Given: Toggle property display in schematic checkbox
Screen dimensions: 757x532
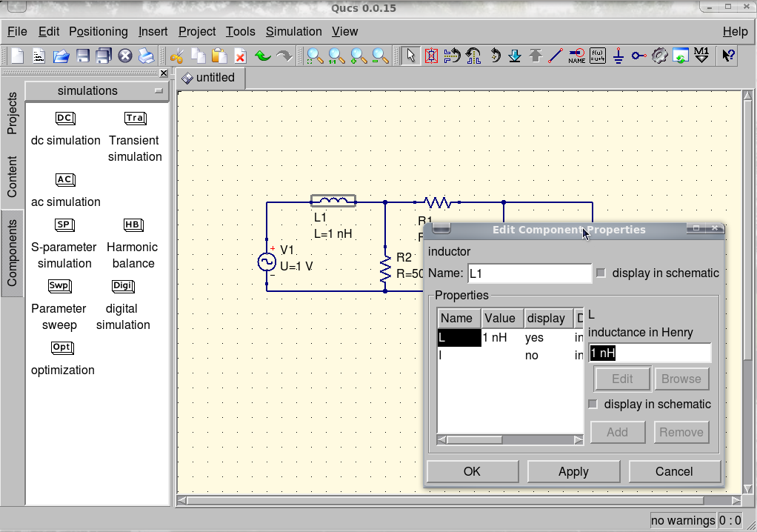Looking at the screenshot, I should (x=593, y=404).
